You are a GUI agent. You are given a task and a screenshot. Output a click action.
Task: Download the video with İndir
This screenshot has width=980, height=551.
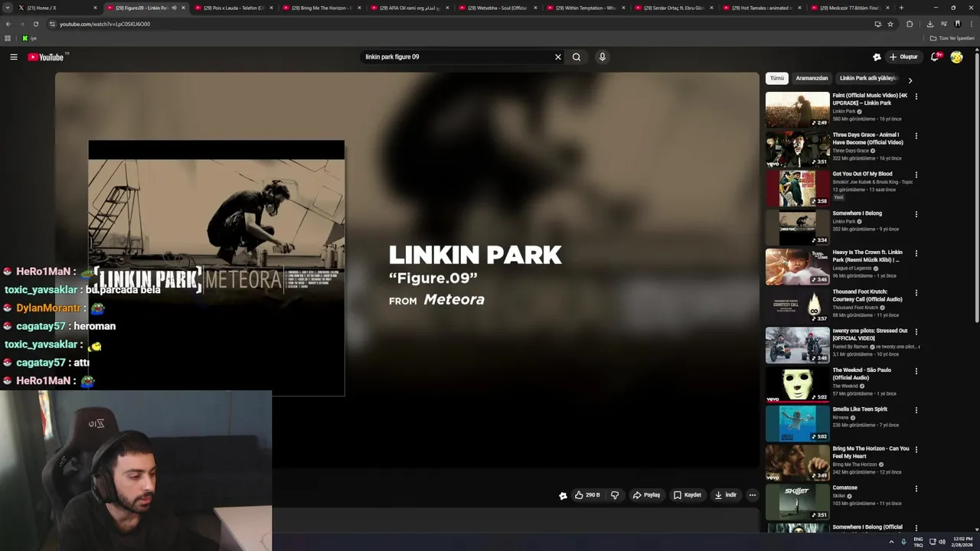726,495
